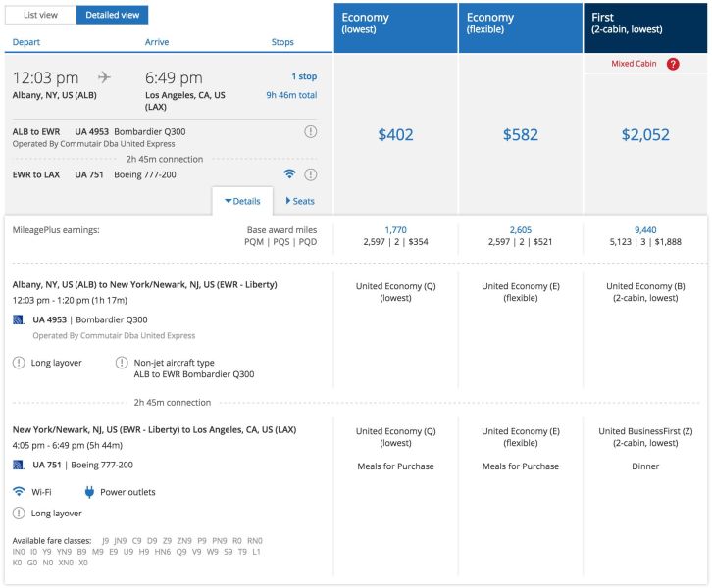The width and height of the screenshot is (712, 588).
Task: Click the MileagePlus earnings label
Action: (x=56, y=230)
